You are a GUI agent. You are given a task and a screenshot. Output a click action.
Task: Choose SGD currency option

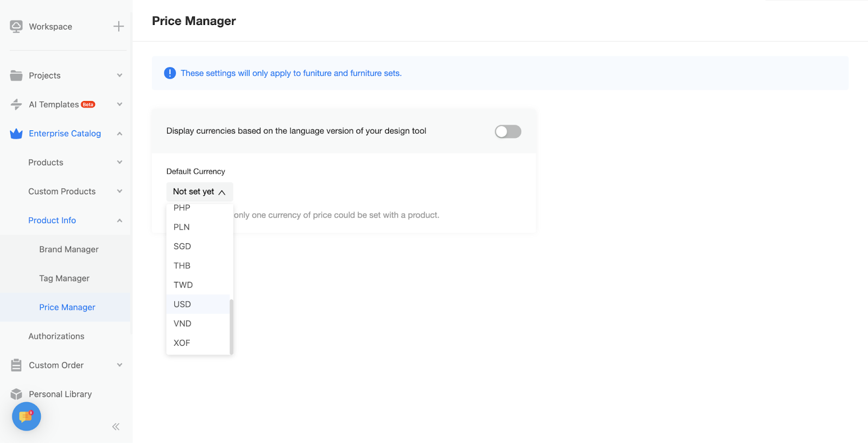182,246
